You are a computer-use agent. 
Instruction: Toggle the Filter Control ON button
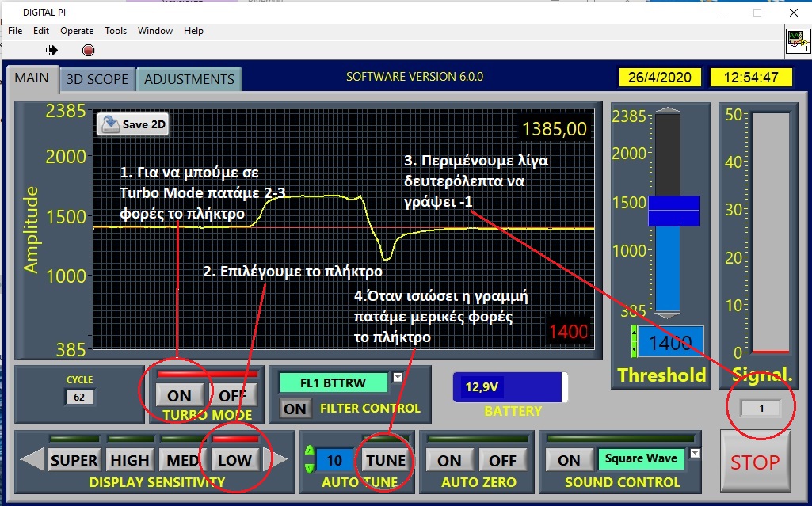(x=295, y=409)
